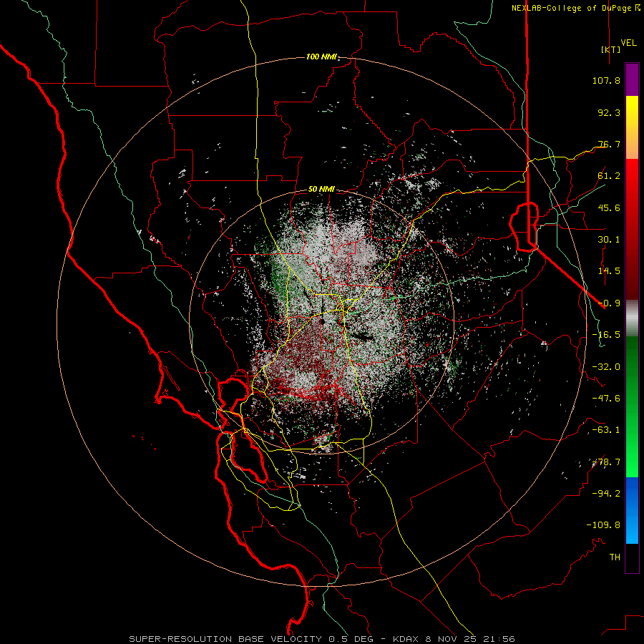Click the 100 NMI range ring label
The width and height of the screenshot is (644, 644).
[321, 57]
